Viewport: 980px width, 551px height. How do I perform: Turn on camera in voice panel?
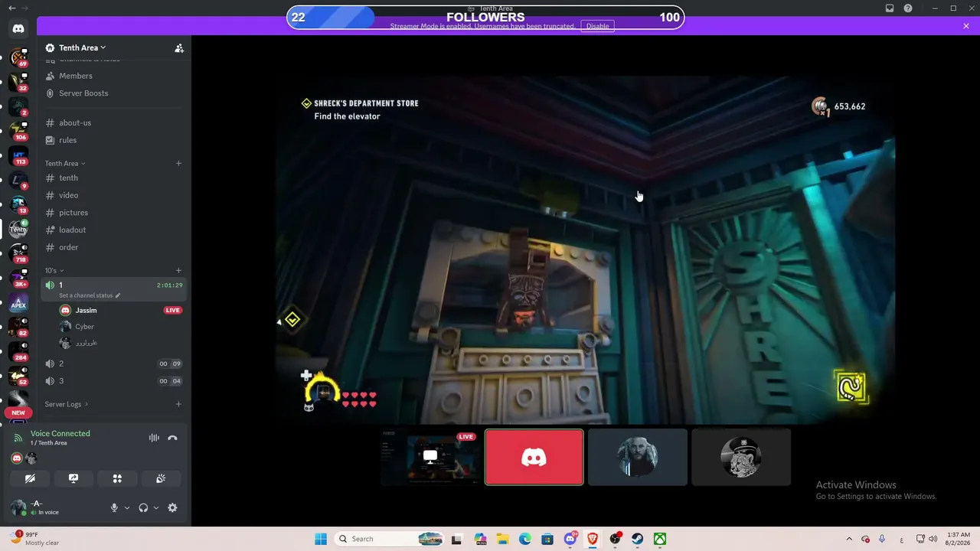click(x=30, y=478)
